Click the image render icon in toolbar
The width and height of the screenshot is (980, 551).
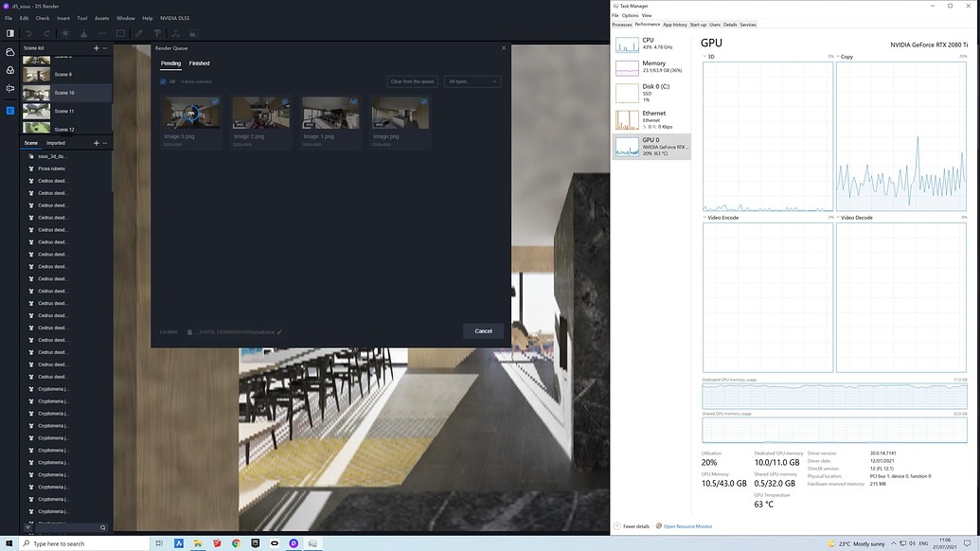(193, 33)
